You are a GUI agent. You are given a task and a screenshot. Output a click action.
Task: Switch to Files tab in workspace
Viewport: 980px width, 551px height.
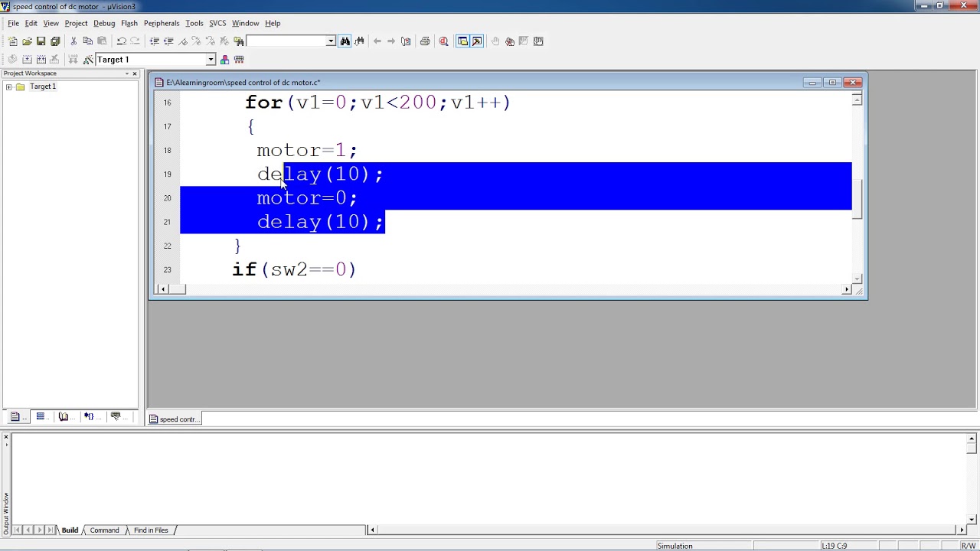click(x=18, y=417)
